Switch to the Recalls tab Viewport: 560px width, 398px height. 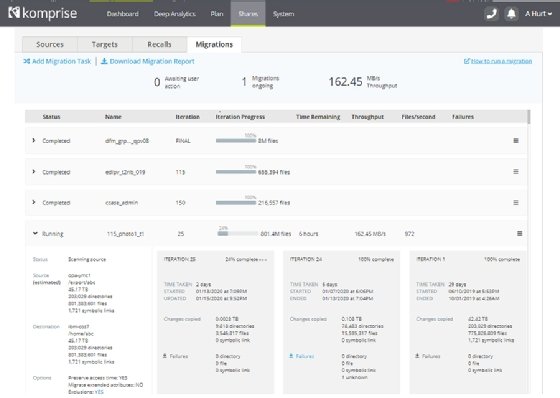click(x=159, y=44)
